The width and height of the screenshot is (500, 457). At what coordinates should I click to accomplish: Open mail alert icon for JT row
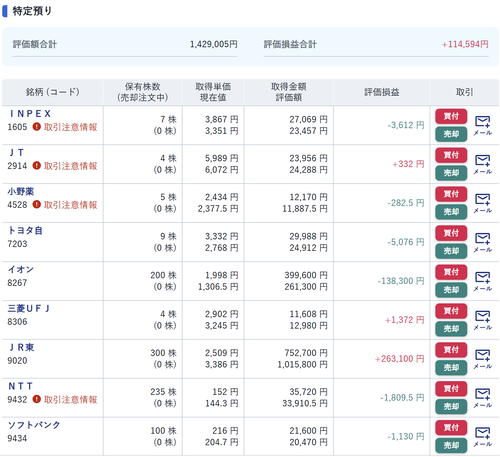click(x=483, y=164)
